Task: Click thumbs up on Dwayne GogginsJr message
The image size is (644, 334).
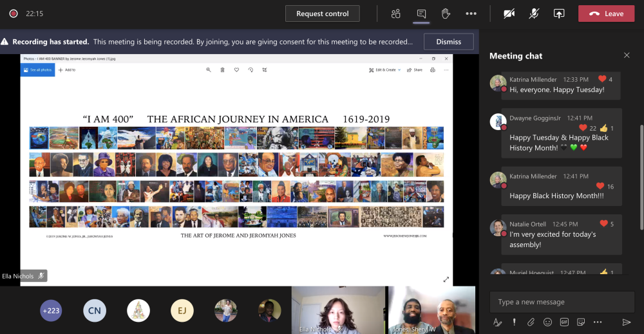Action: 603,128
